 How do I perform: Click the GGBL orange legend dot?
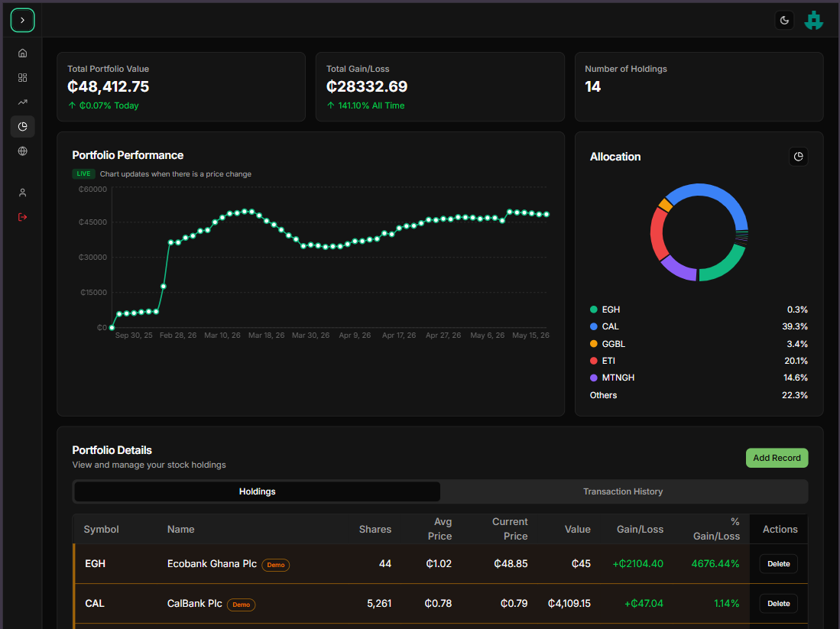[594, 343]
